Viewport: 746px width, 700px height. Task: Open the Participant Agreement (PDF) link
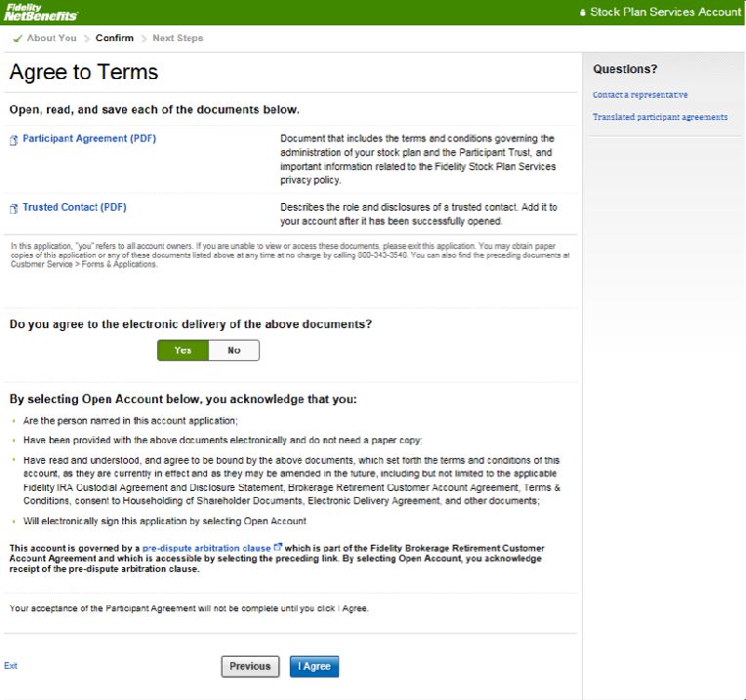tap(89, 139)
